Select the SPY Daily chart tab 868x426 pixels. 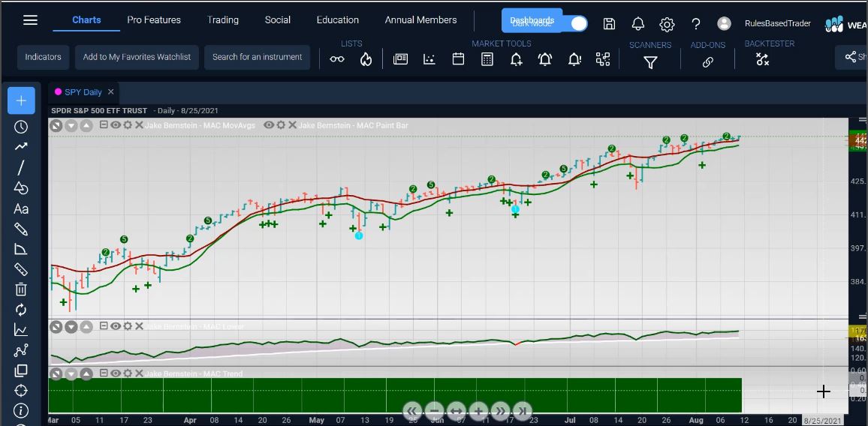[83, 91]
